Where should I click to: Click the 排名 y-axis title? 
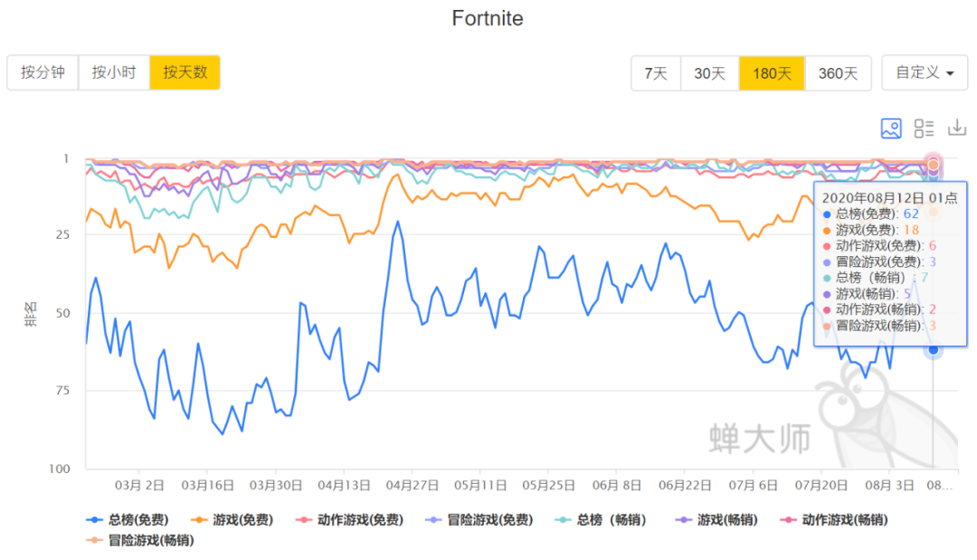(31, 314)
